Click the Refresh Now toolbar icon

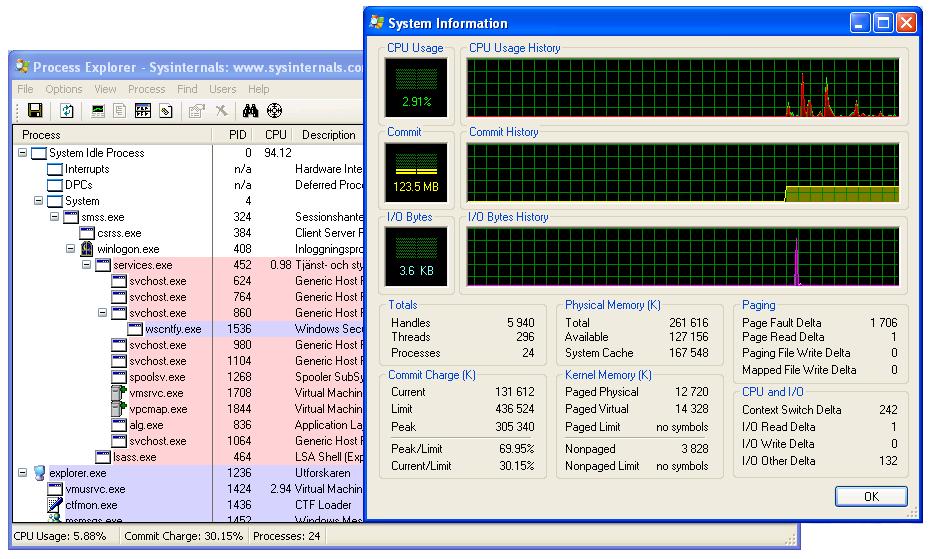pos(67,111)
